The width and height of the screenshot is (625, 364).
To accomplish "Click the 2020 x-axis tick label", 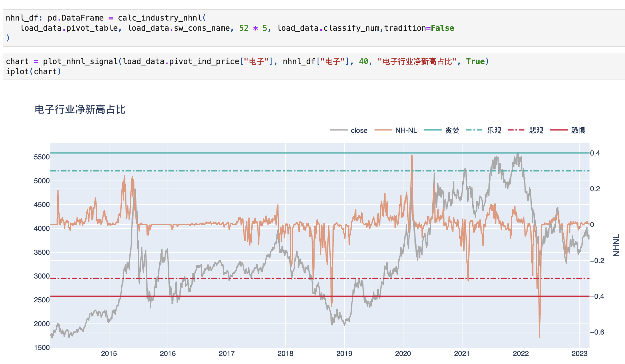I will pyautogui.click(x=403, y=354).
